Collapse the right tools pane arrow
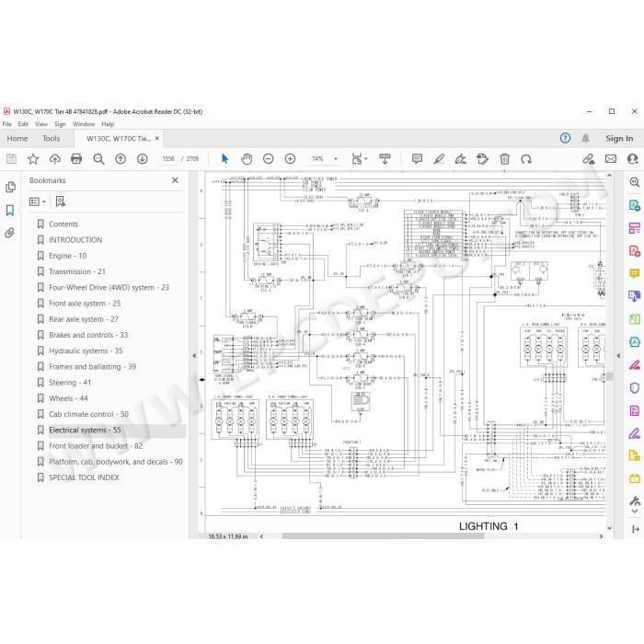Viewport: 644px width, 644px height. [618, 356]
